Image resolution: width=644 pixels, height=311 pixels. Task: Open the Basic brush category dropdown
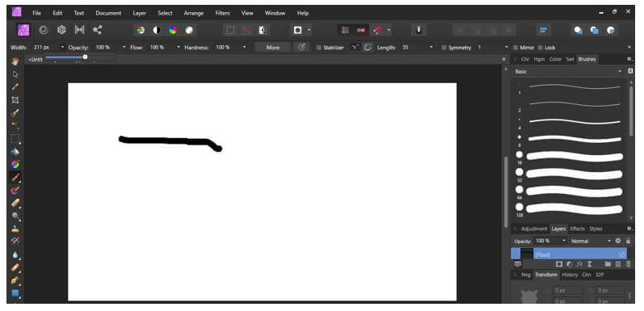568,71
